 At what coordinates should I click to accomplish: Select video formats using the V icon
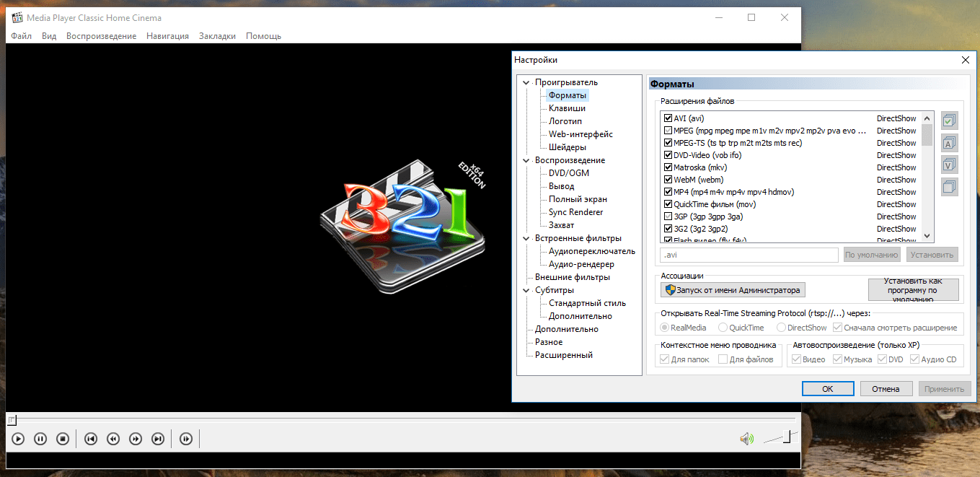pos(949,165)
